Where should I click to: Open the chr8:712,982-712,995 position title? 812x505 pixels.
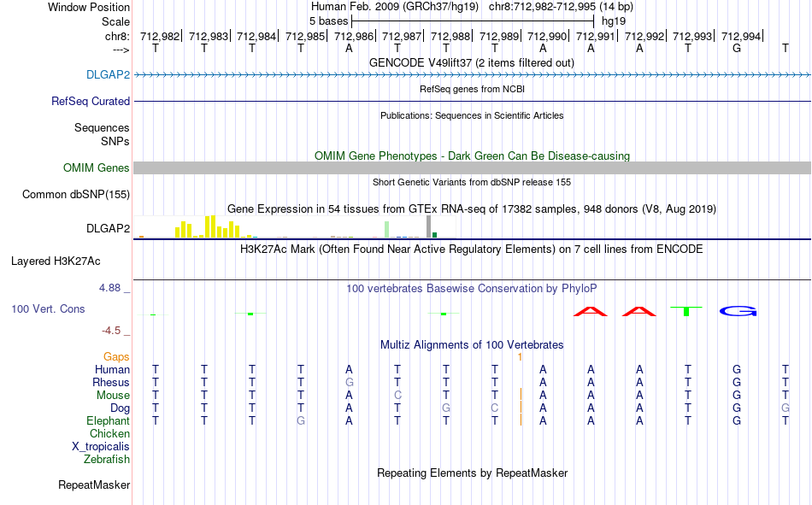click(x=561, y=7)
